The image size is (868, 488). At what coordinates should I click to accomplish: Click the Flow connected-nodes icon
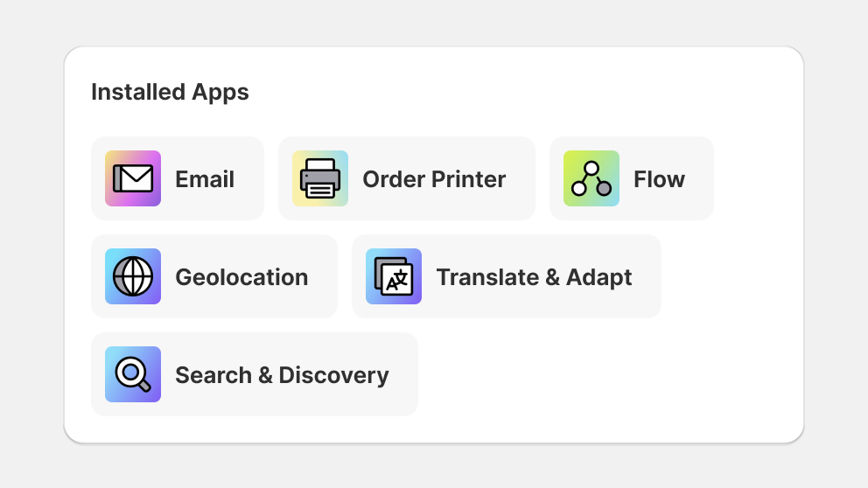point(591,178)
